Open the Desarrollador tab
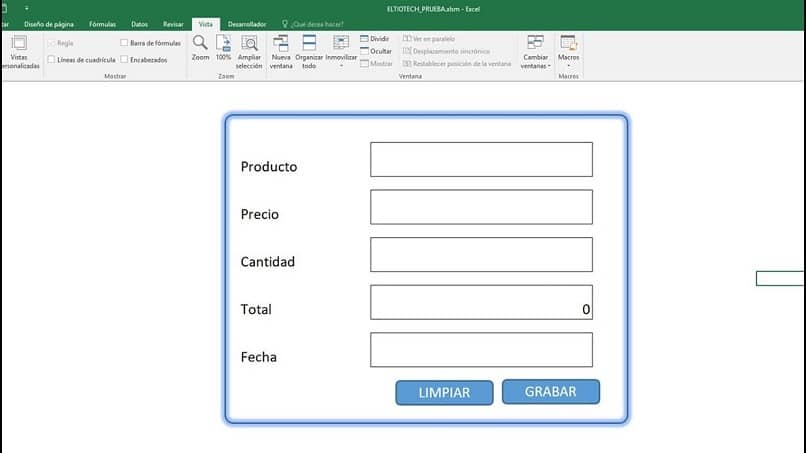 [247, 24]
